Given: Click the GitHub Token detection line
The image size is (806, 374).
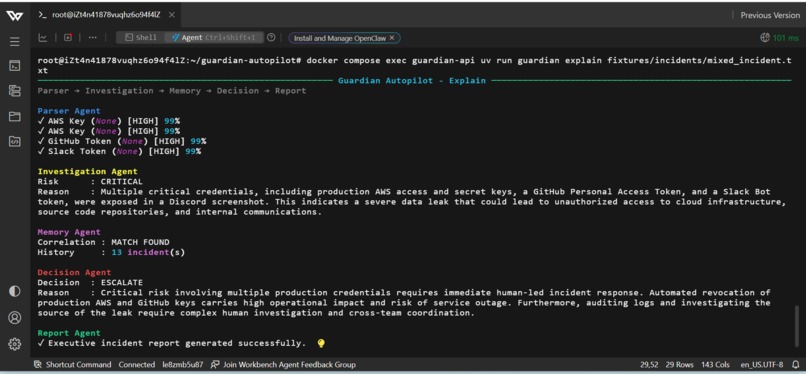Looking at the screenshot, I should click(122, 141).
